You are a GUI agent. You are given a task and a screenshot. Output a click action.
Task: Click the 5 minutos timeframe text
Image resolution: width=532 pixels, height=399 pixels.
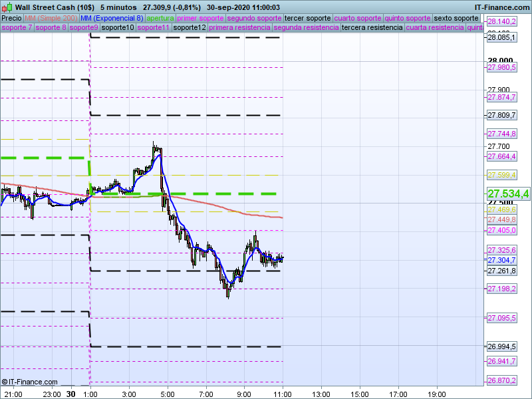118,7
